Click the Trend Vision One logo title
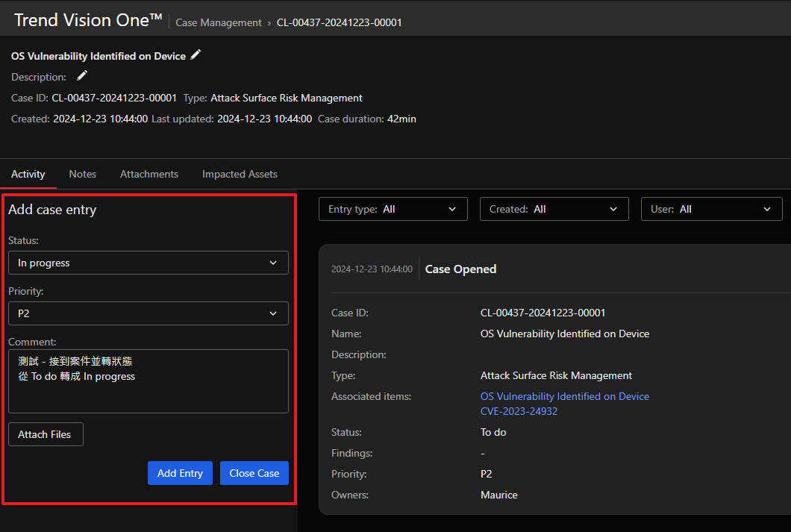The width and height of the screenshot is (791, 532). [x=88, y=20]
